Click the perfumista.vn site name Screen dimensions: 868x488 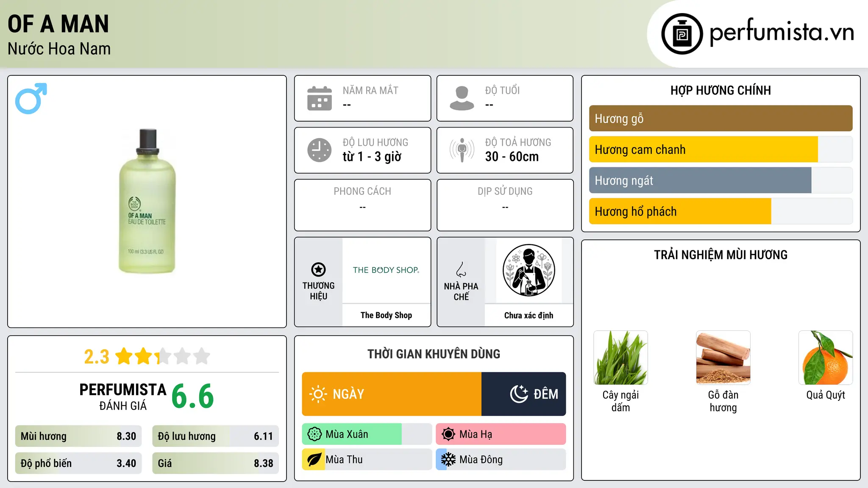click(782, 32)
